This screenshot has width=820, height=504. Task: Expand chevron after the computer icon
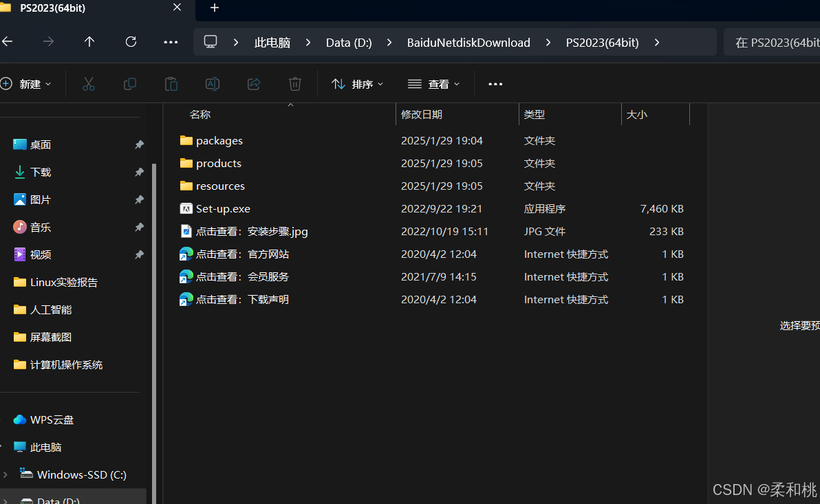pos(236,43)
